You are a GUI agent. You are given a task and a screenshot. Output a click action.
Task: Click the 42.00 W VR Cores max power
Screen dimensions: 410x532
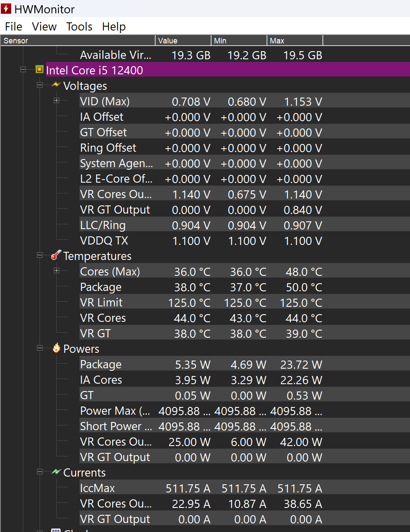tap(301, 442)
